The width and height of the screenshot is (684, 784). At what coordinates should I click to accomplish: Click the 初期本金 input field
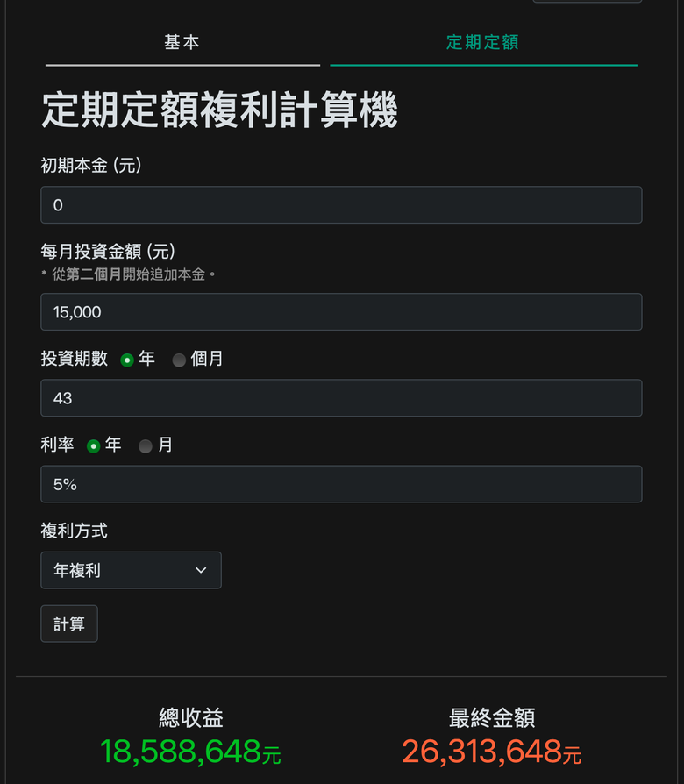[x=341, y=205]
